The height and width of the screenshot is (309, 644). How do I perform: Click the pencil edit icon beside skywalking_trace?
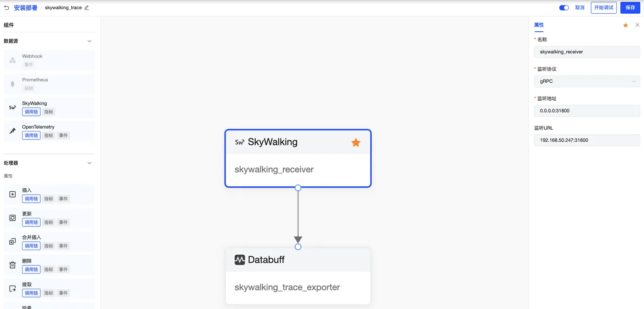[x=86, y=8]
